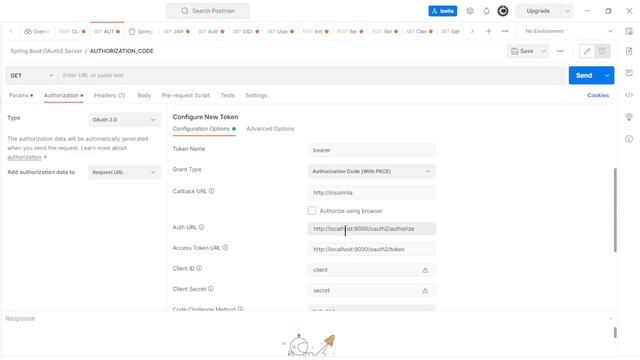
Task: Open the notifications bell icon
Action: pos(486,11)
